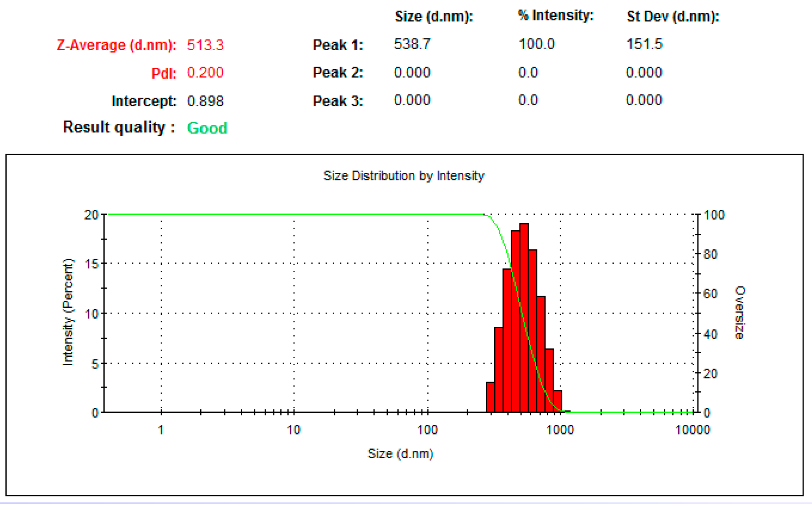This screenshot has width=812, height=508.
Task: Click the Size (d.nm) x-axis label
Action: click(400, 454)
